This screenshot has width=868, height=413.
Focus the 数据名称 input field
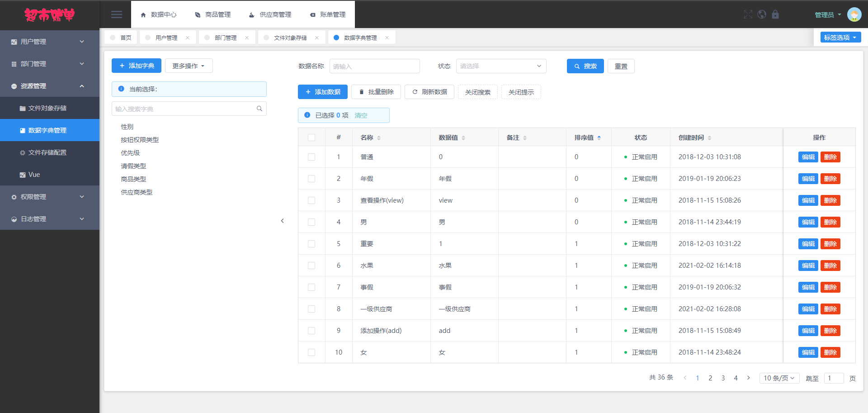point(375,66)
